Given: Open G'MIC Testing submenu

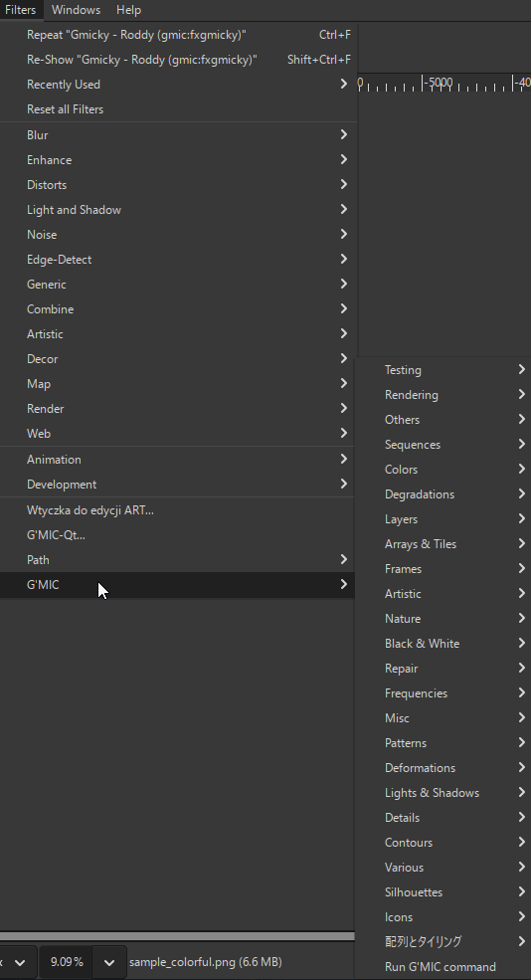Looking at the screenshot, I should (x=442, y=370).
